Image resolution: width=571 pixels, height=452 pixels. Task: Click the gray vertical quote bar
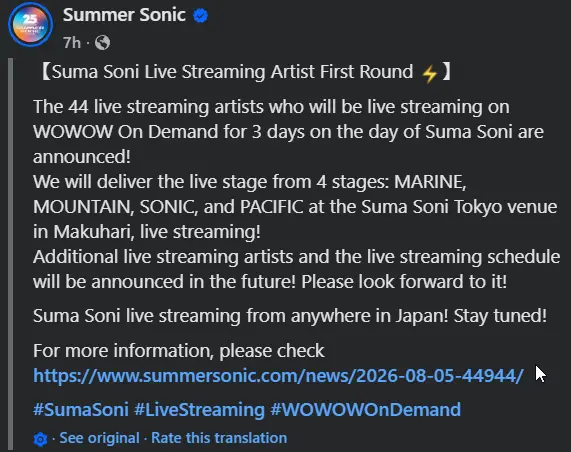pyautogui.click(x=10, y=254)
